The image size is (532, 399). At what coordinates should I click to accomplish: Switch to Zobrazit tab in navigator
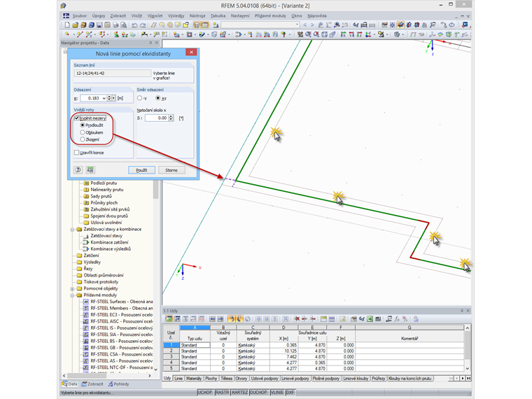point(92,384)
